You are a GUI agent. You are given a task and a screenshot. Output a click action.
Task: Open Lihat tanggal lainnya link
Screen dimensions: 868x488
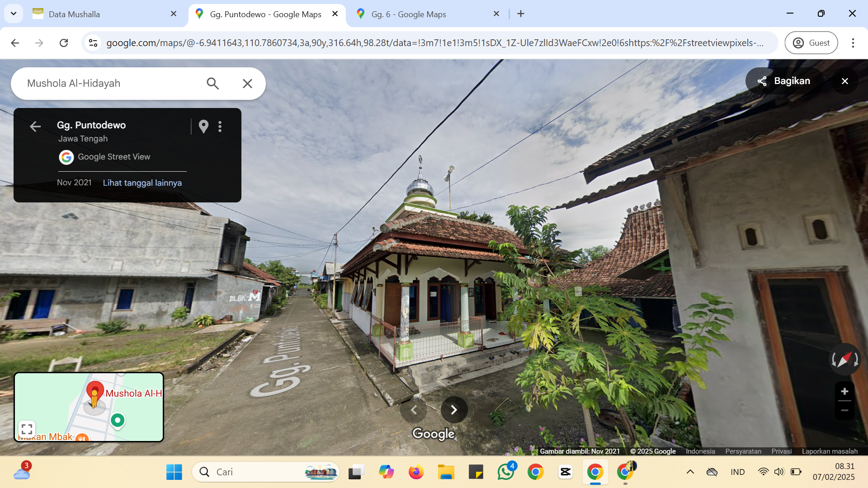[142, 183]
